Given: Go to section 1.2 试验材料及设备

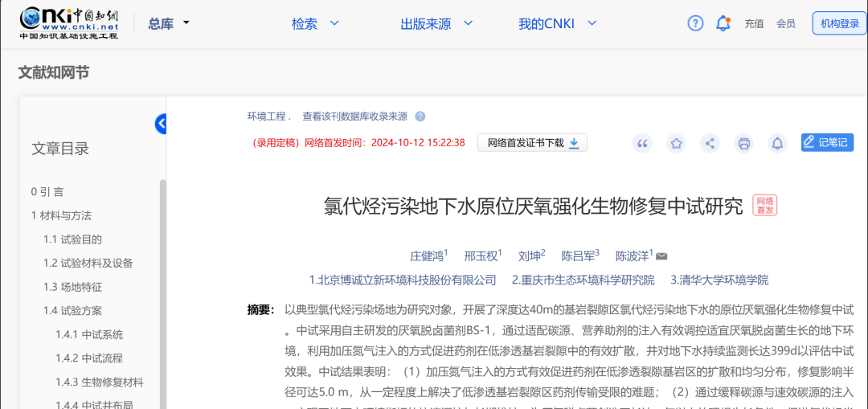Looking at the screenshot, I should 88,264.
